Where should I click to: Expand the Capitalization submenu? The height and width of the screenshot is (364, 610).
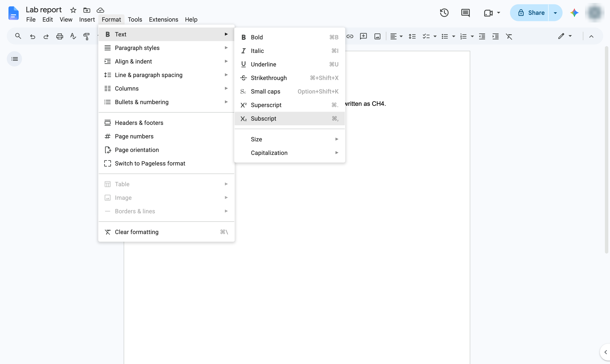[x=290, y=153]
